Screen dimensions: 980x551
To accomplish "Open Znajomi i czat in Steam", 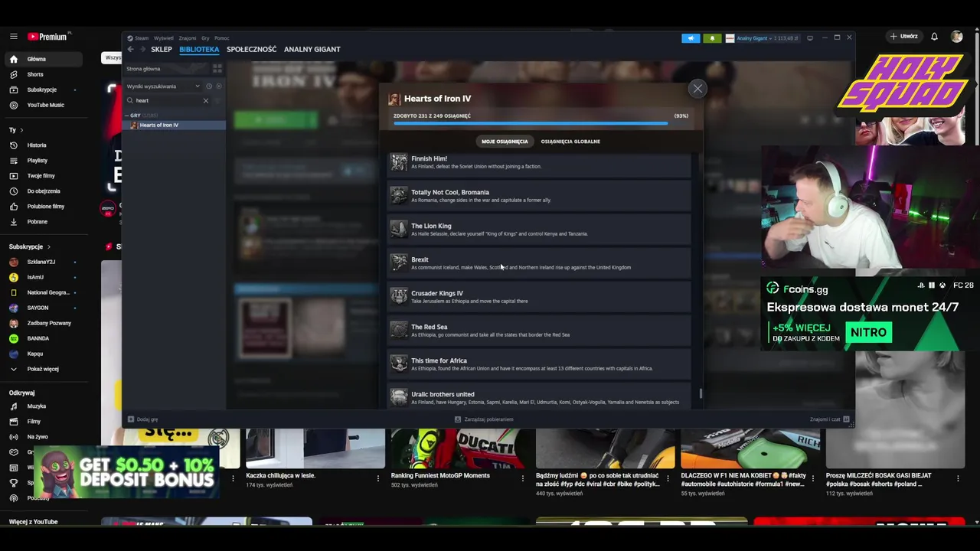I will pos(830,419).
